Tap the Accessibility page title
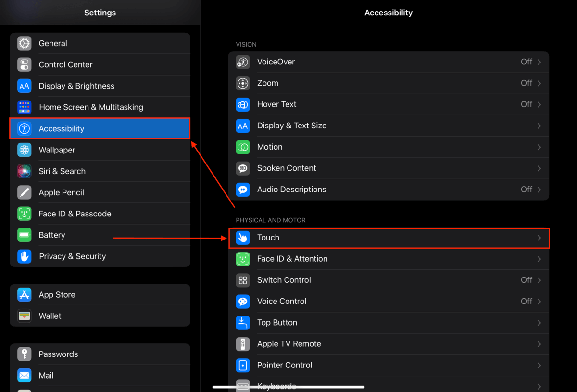This screenshot has width=577, height=392. click(389, 13)
